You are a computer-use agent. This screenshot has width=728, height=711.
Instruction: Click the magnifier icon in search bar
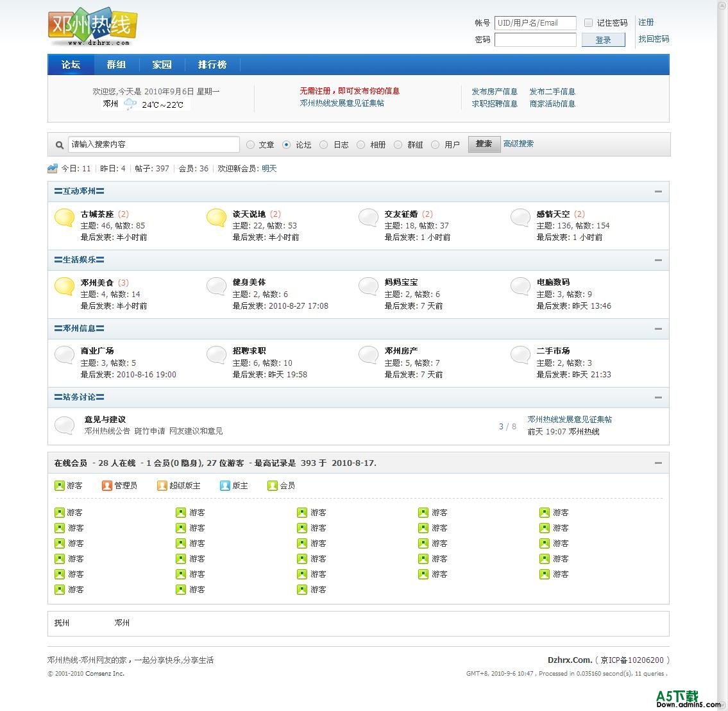pos(60,145)
